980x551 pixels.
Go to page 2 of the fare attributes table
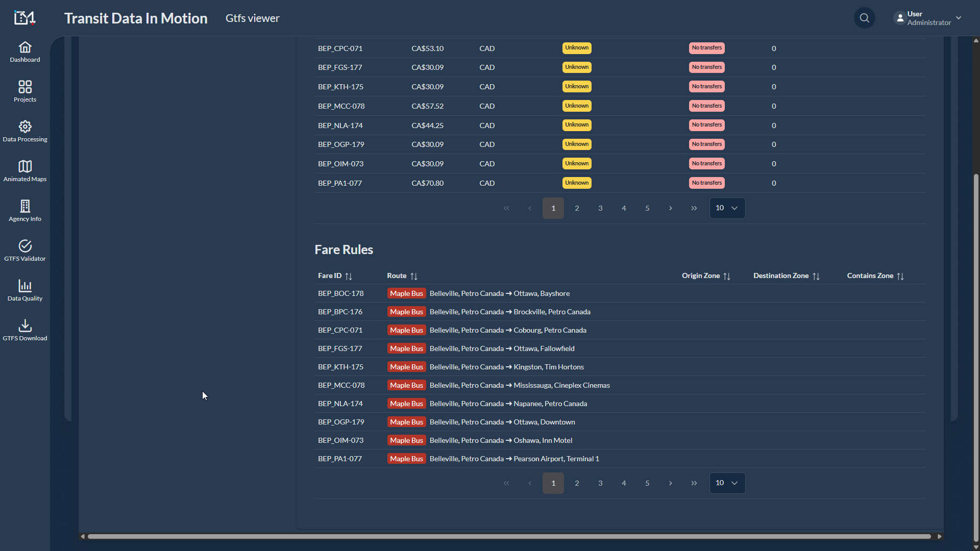click(577, 208)
